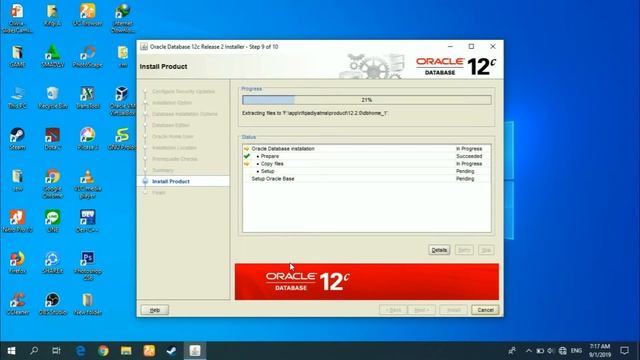Open the Internet Download Manager desktop shortcut
The width and height of the screenshot is (640, 360).
point(122,18)
